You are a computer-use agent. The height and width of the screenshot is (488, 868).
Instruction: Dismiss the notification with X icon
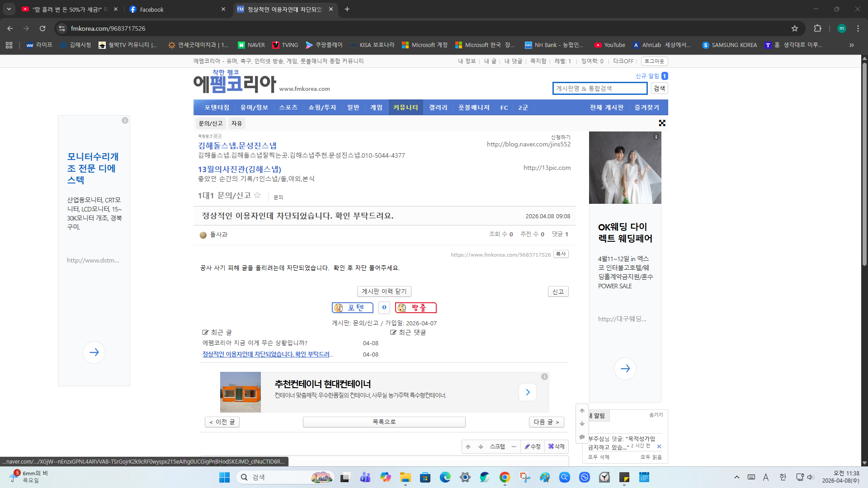(x=659, y=446)
